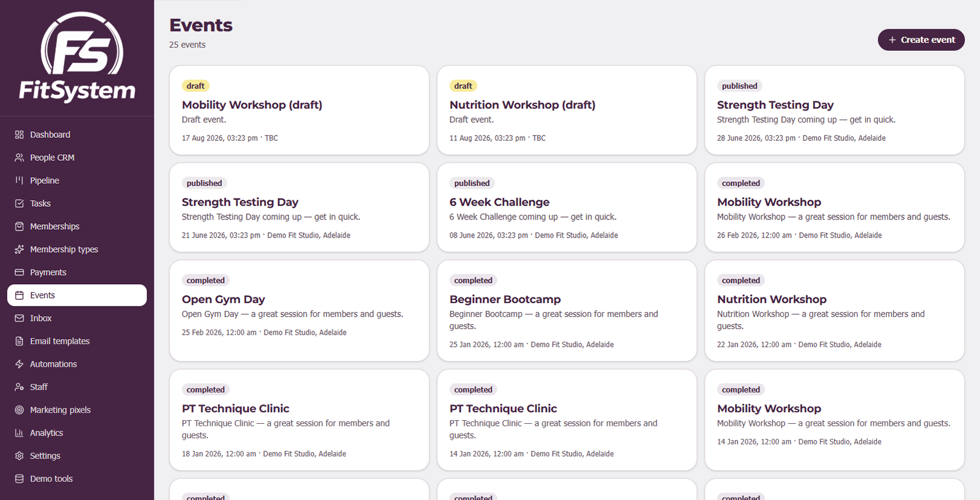Viewport: 980px width, 500px height.
Task: Open Tasks using the checkbox icon
Action: pyautogui.click(x=19, y=203)
